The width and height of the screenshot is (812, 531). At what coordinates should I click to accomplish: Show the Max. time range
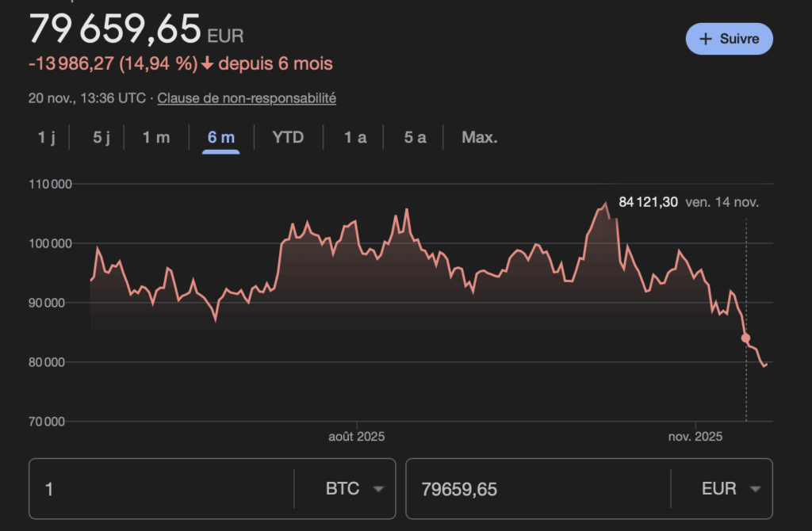[480, 137]
